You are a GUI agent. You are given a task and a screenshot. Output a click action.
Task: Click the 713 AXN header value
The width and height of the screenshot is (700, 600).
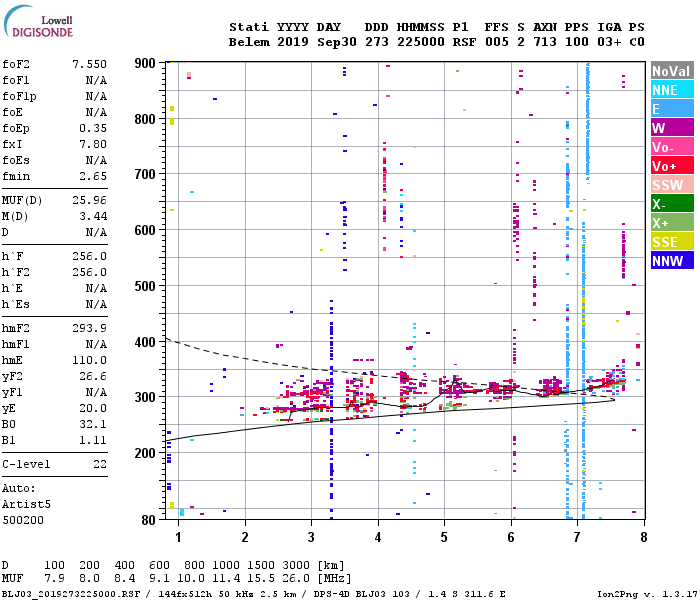(545, 42)
